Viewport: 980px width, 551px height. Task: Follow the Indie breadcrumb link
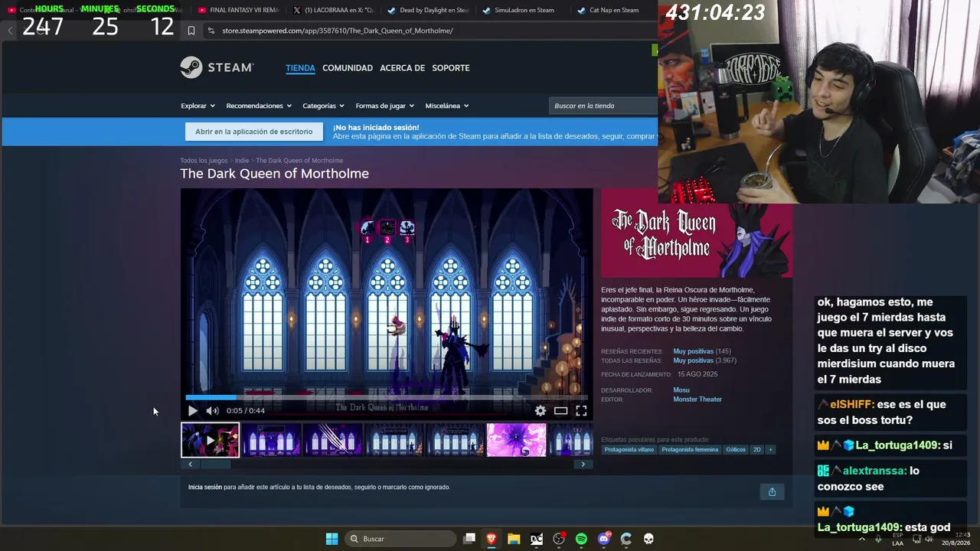coord(242,161)
